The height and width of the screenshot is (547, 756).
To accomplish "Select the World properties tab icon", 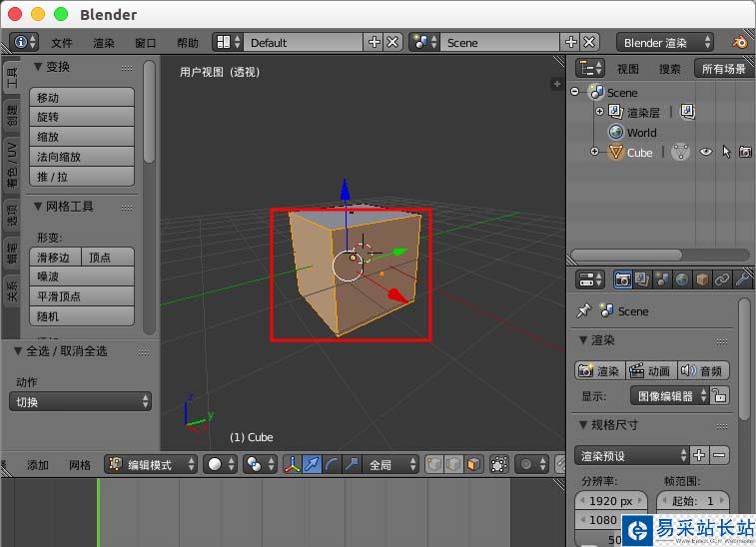I will pyautogui.click(x=682, y=279).
